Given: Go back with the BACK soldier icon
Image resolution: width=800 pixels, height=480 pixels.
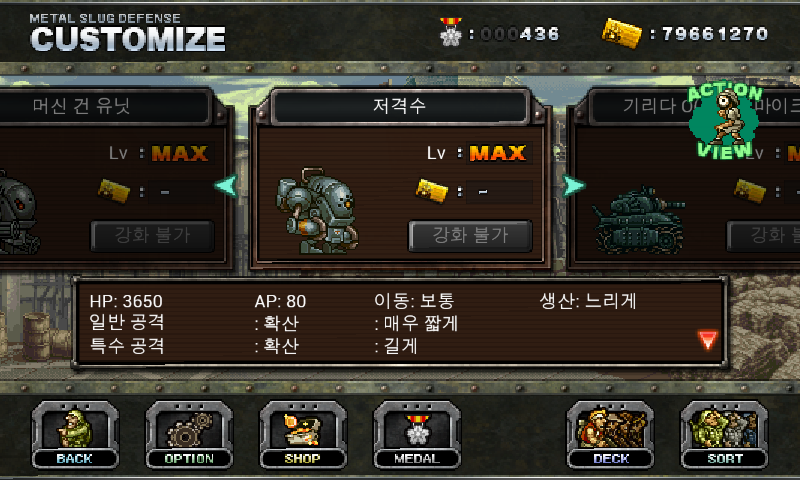Looking at the screenshot, I should tap(75, 435).
